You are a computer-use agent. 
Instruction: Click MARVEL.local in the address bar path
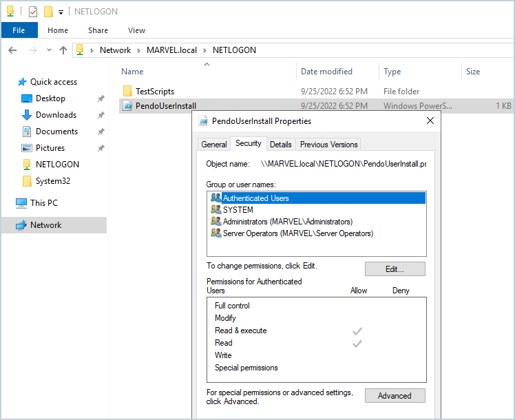pyautogui.click(x=171, y=50)
